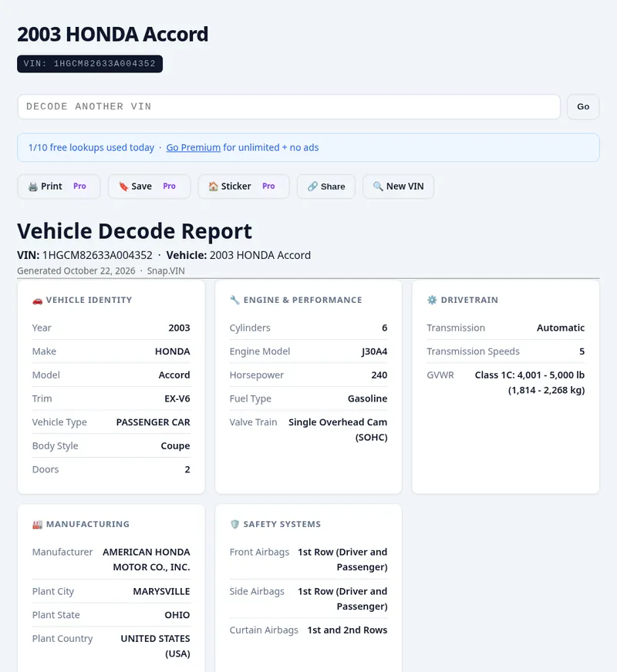Click the Vehicle Type value 'PASSENGER CAR'
Screen dimensions: 617x672
[153, 422]
